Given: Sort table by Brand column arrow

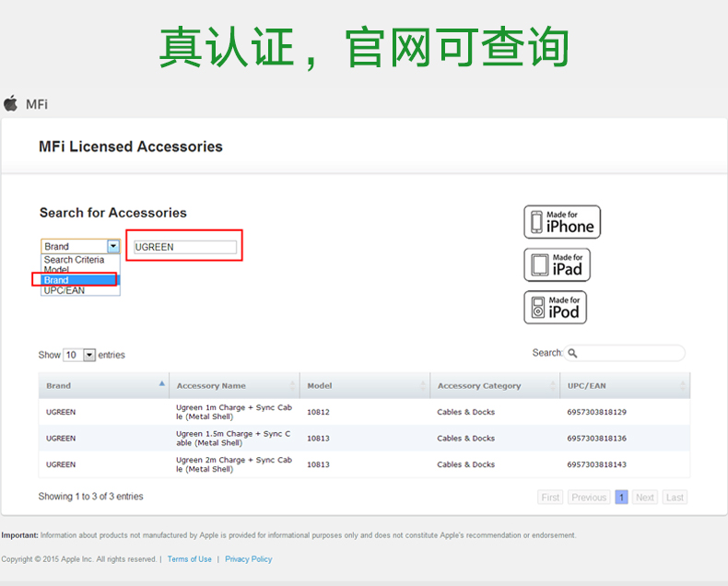Looking at the screenshot, I should 162,384.
